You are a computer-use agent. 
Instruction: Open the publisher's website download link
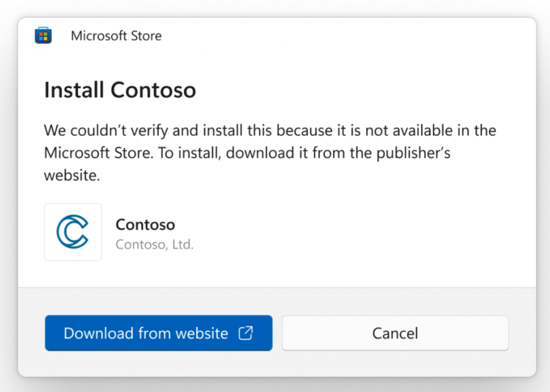coord(158,333)
